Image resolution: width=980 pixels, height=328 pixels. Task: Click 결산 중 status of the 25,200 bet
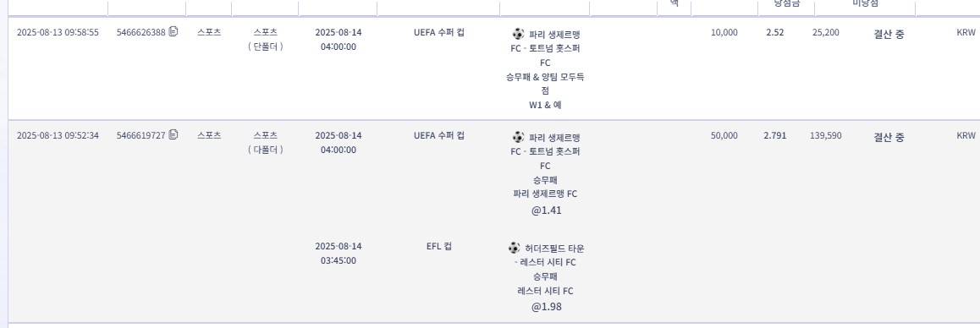click(888, 35)
